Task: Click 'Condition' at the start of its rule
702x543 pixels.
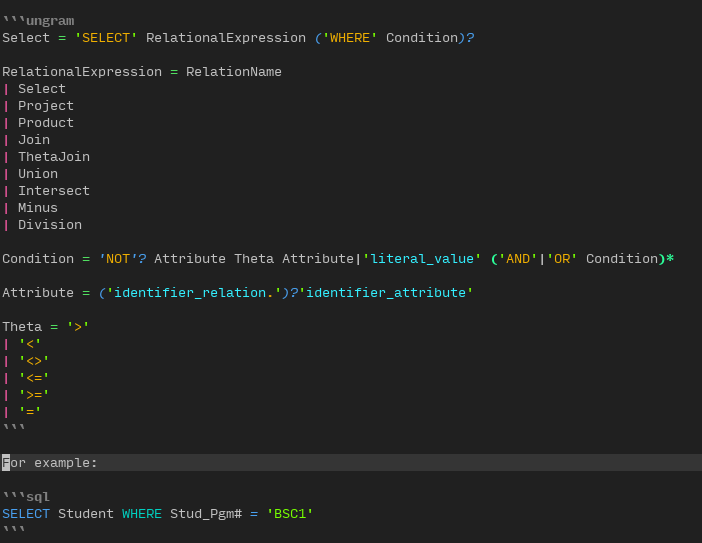Action: click(38, 259)
